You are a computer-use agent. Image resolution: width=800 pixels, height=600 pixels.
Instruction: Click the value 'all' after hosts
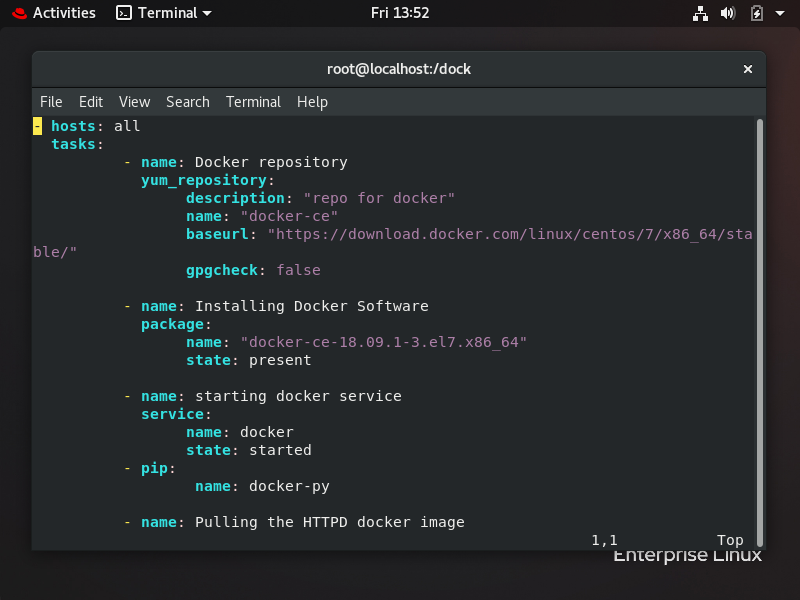pos(127,126)
